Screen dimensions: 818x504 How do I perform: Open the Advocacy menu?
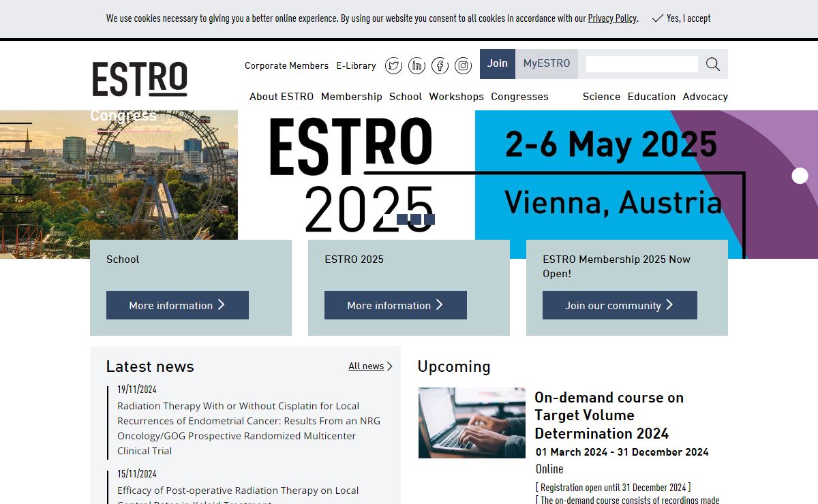pos(706,97)
